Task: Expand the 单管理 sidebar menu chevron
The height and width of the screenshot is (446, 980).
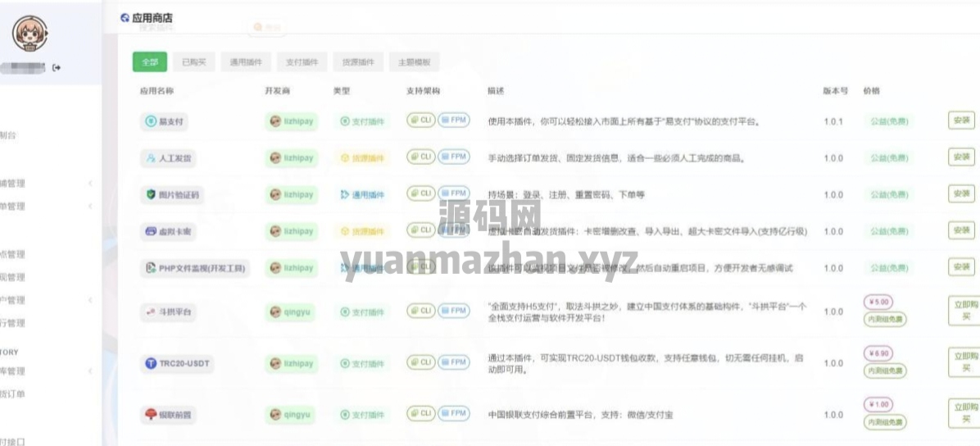Action: tap(90, 207)
